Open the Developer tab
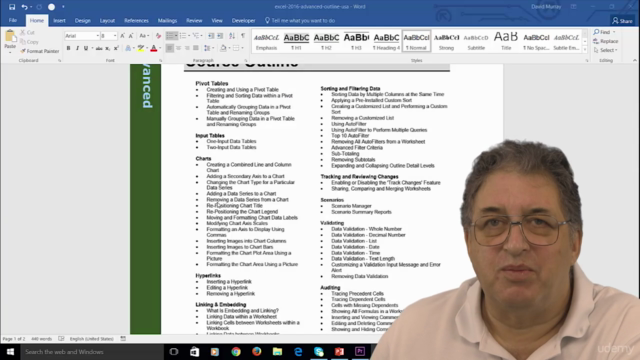Image resolution: width=640 pixels, height=360 pixels. coord(243,20)
